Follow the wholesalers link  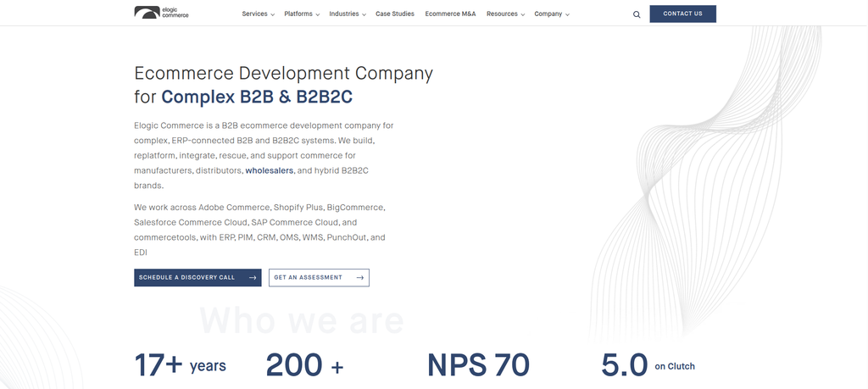tap(269, 170)
